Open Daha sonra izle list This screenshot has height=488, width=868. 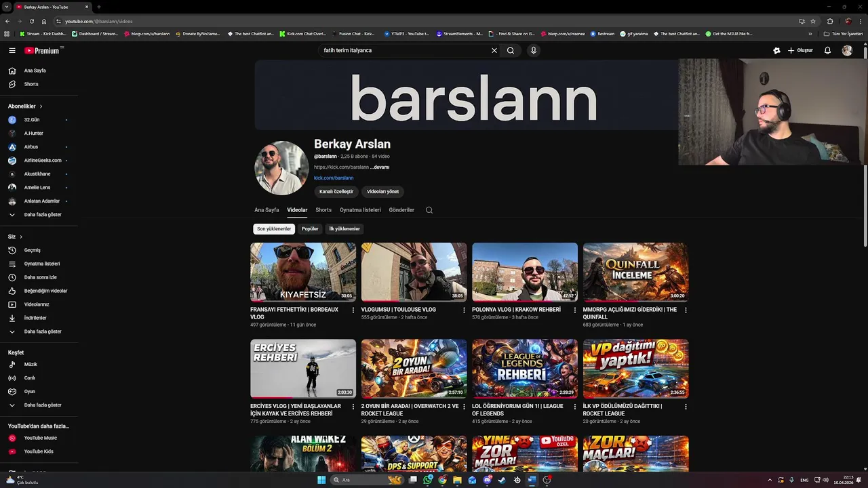coord(39,277)
